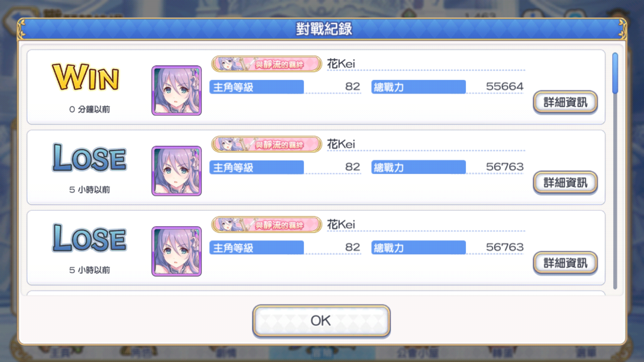Tap the title badge in first record
Viewport: 644px width, 362px height.
267,64
